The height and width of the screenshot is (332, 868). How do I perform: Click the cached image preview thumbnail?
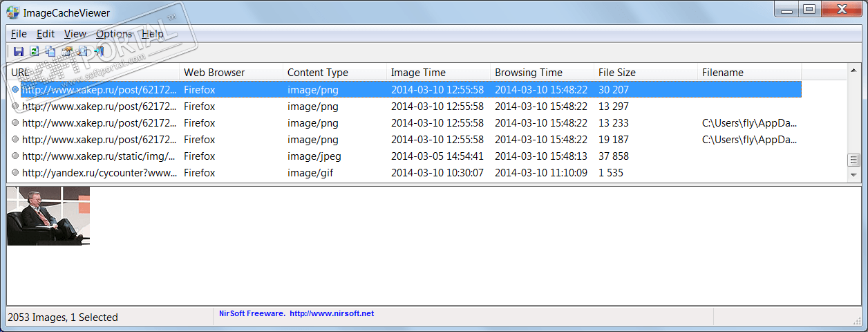[48, 216]
